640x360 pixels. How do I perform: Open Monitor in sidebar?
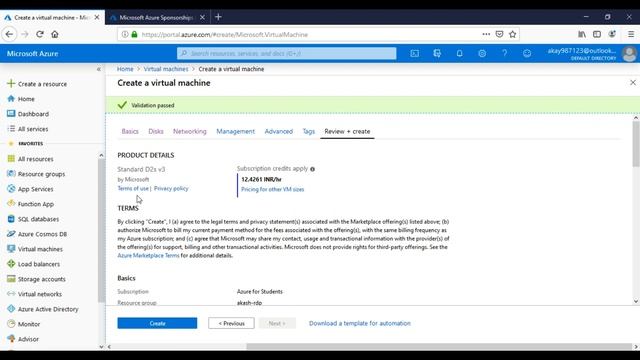[24, 324]
